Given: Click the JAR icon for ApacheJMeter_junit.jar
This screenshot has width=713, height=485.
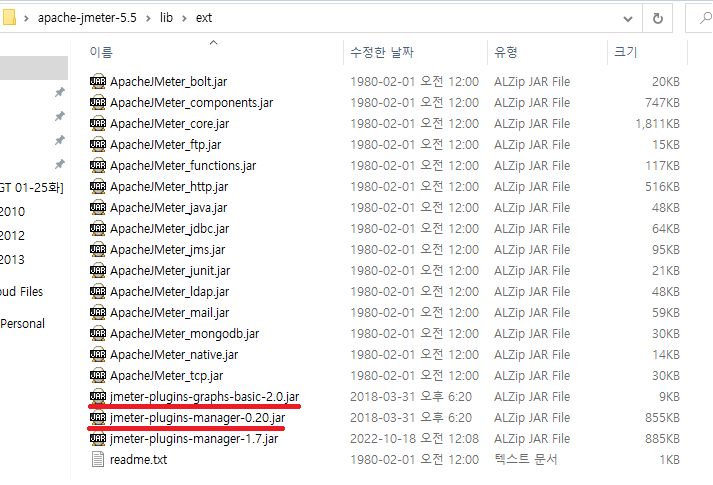Looking at the screenshot, I should tap(98, 270).
